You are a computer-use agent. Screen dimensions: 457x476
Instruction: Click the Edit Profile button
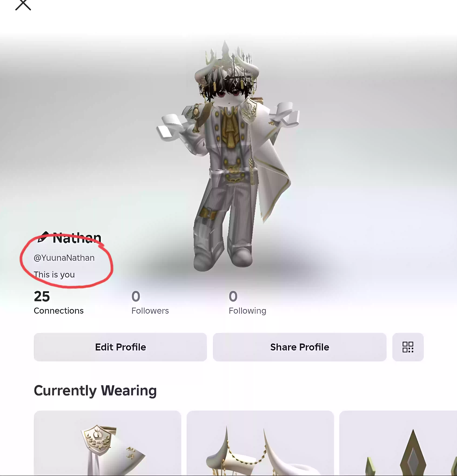coord(120,347)
